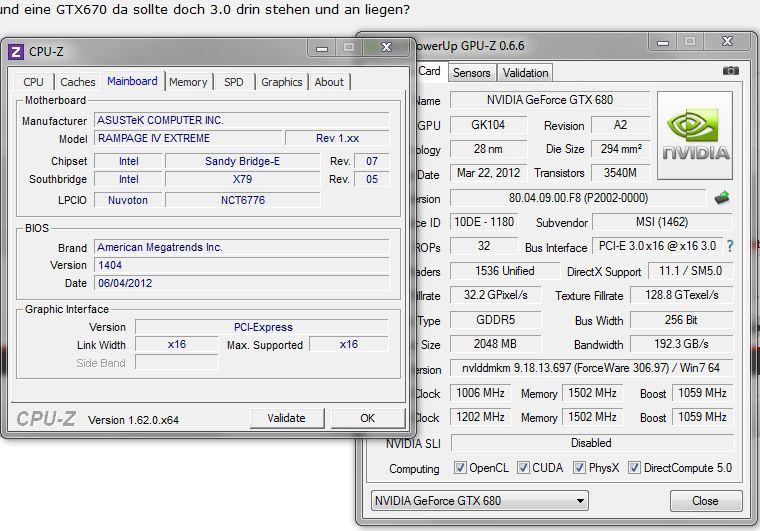Click the CPU-Z purple Z title icon
760x531 pixels.
(16, 51)
